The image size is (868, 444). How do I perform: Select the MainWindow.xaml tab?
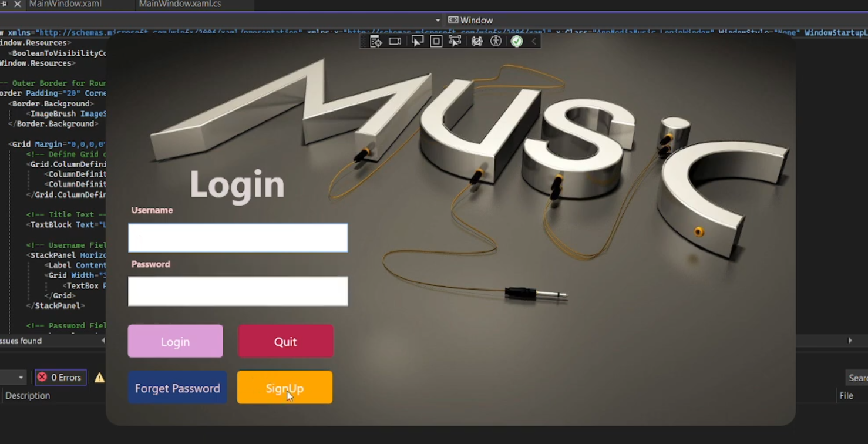click(x=65, y=4)
